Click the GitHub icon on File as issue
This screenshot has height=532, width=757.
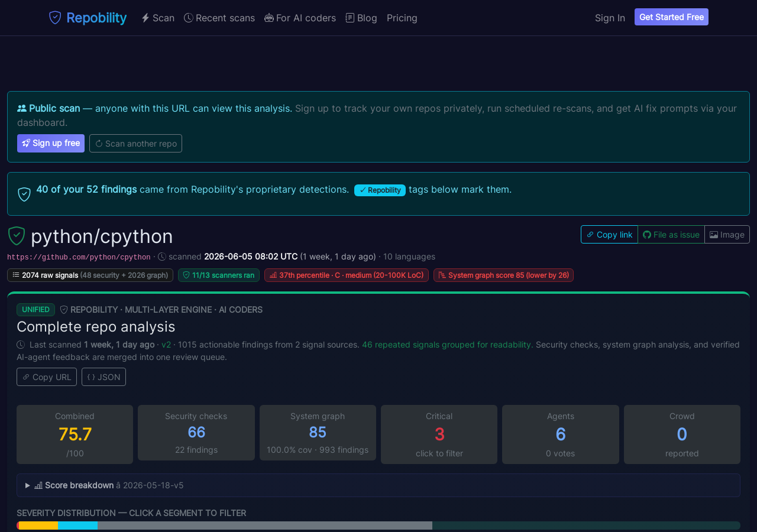pyautogui.click(x=647, y=235)
